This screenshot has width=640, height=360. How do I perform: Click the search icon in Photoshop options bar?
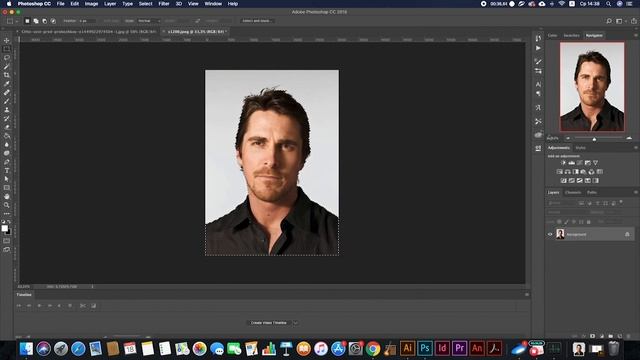(609, 21)
